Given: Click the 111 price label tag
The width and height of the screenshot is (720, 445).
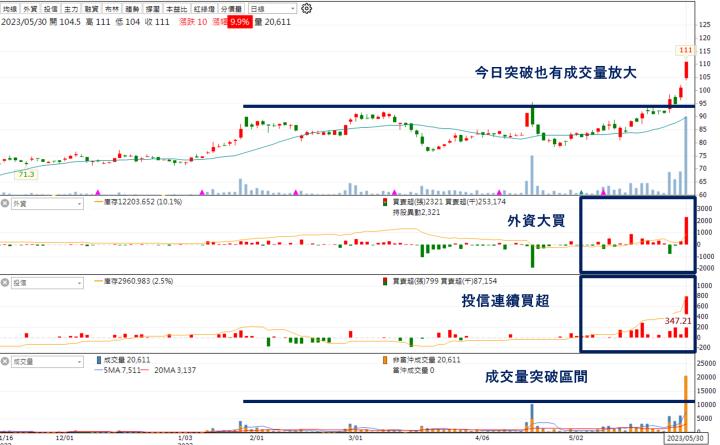Looking at the screenshot, I should coord(685,50).
